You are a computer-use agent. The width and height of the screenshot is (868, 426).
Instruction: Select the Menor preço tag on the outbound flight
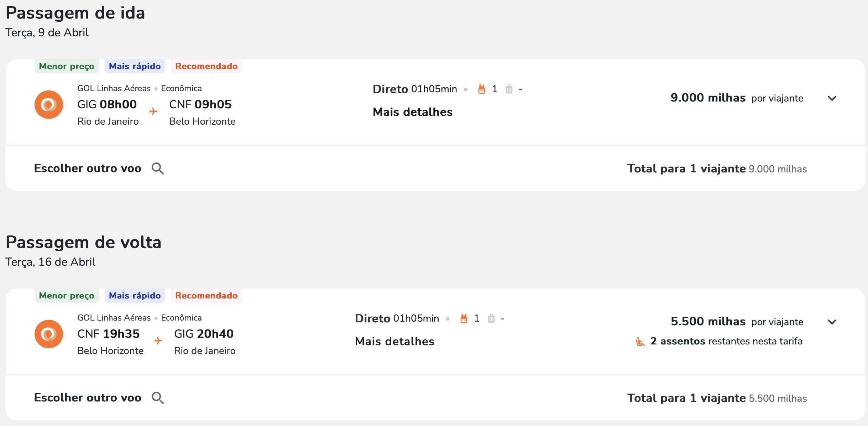pos(67,66)
